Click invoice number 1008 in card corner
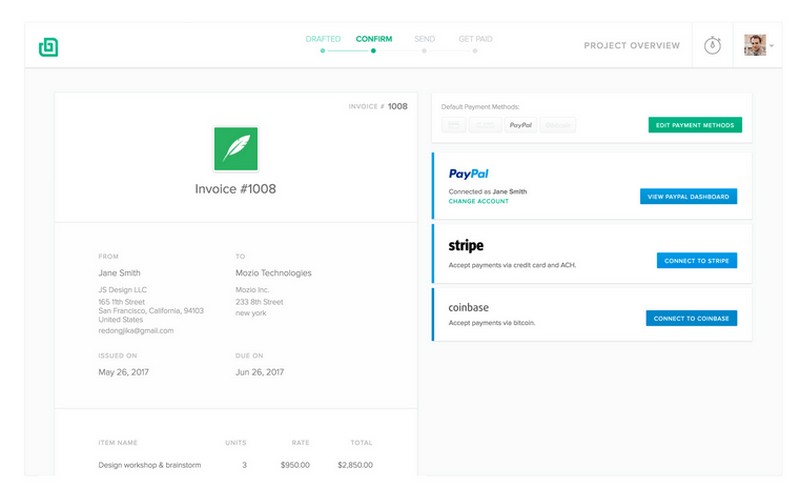Screen dimensions: 800x488 397,106
